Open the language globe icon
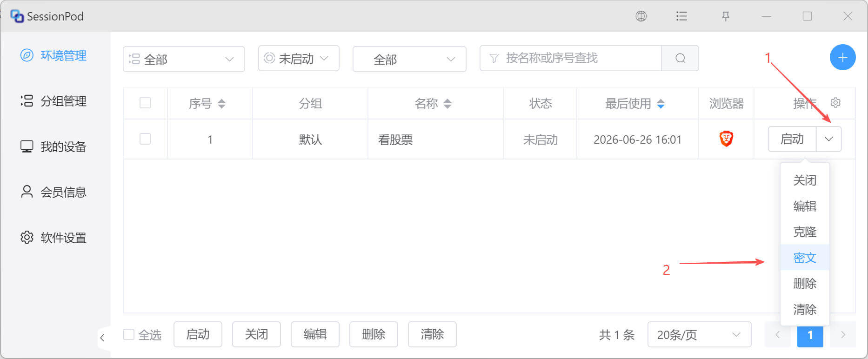 pyautogui.click(x=641, y=16)
